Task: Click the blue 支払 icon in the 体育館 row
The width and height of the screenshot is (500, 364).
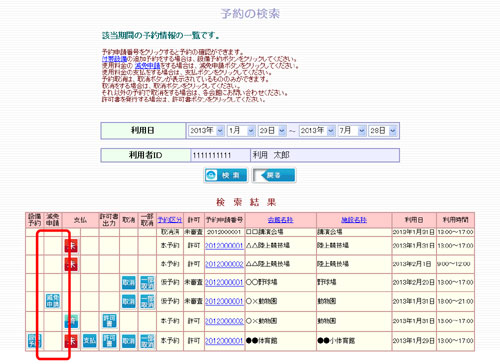Action: (90, 341)
